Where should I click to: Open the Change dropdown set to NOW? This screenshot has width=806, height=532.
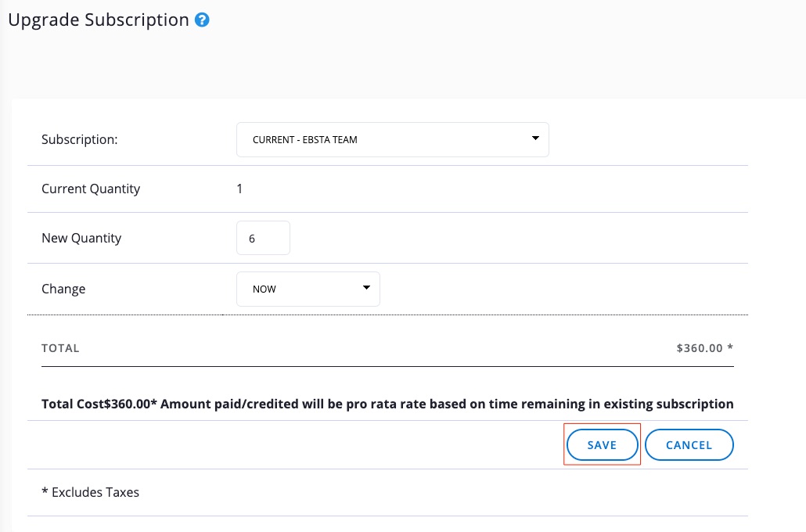click(x=308, y=289)
